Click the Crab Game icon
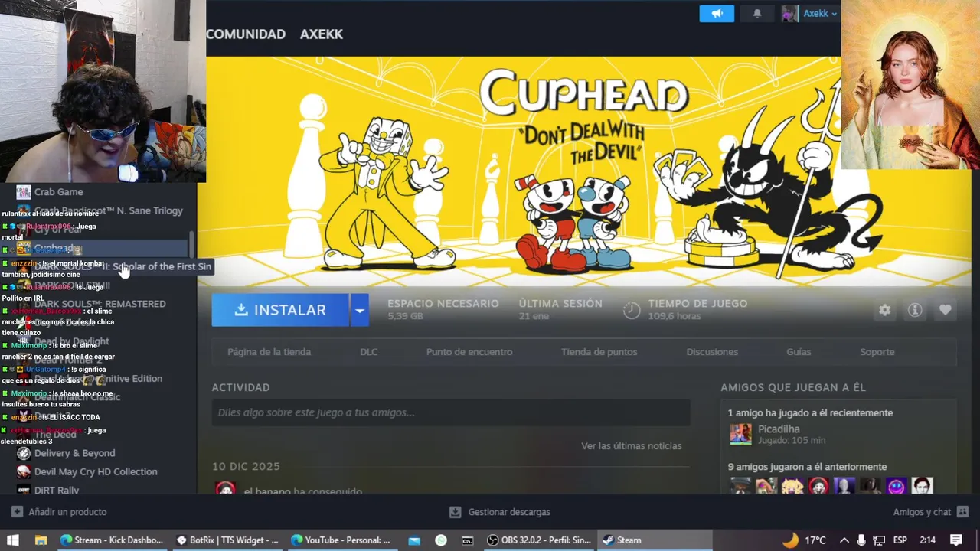This screenshot has height=551, width=980. (24, 192)
